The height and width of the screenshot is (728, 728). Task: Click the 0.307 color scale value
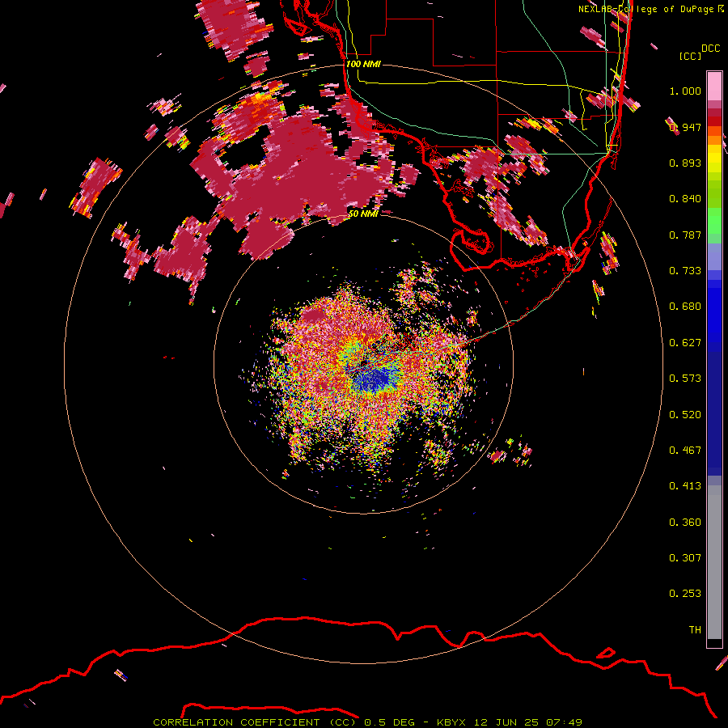(x=685, y=557)
